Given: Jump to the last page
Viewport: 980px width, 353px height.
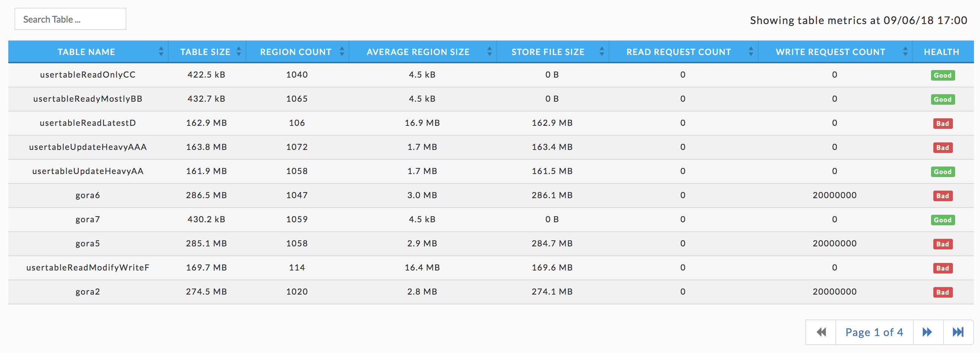Looking at the screenshot, I should [x=958, y=332].
